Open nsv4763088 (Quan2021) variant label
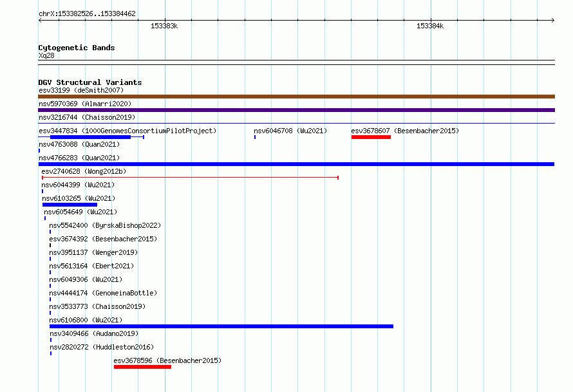 (x=79, y=144)
